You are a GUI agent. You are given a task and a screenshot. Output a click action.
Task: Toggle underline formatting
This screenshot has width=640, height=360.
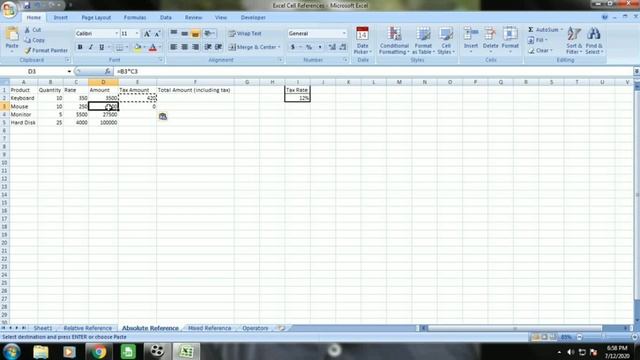[102, 47]
